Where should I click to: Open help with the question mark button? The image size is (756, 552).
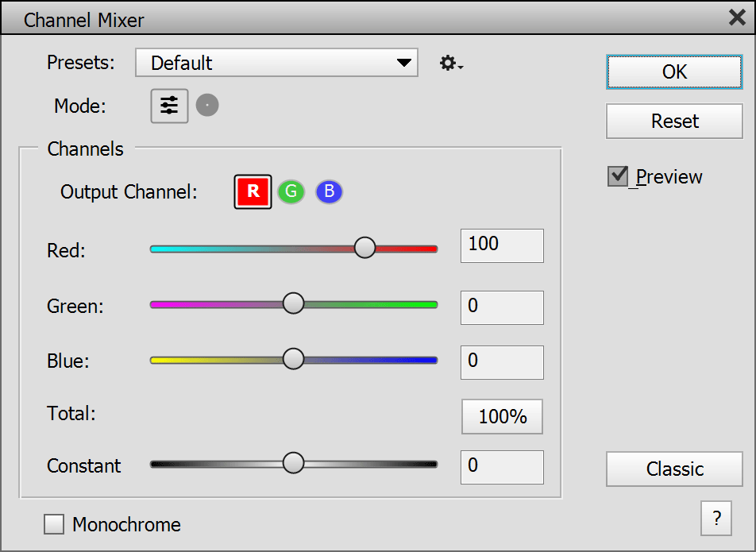click(x=716, y=519)
